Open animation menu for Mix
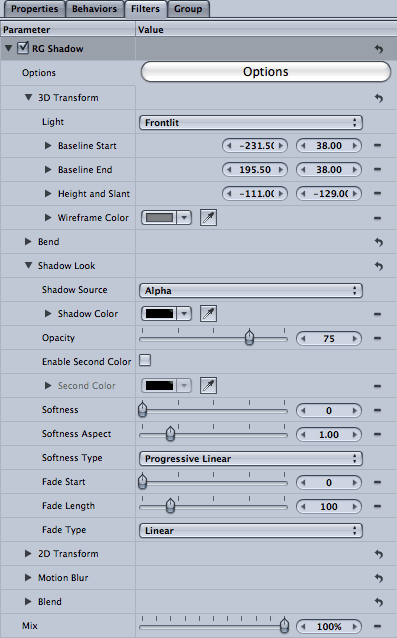 tap(377, 626)
